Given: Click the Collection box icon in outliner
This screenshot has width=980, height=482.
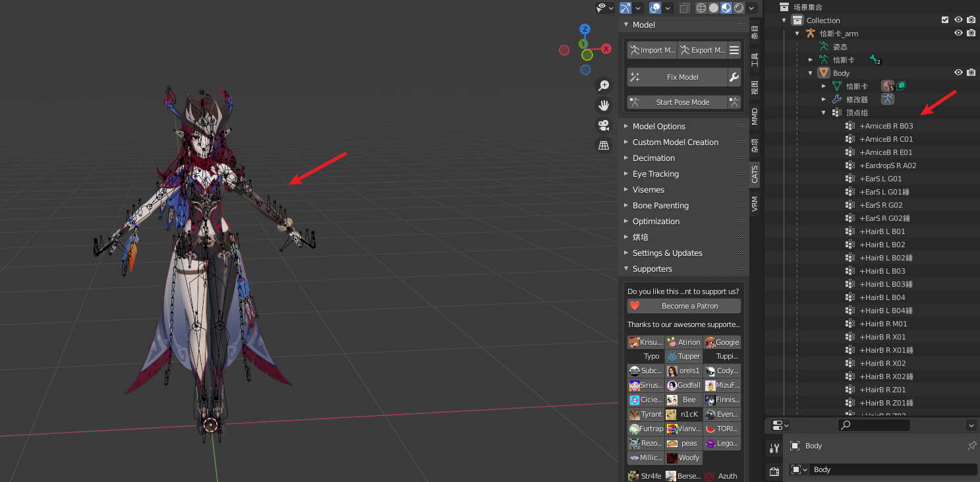Looking at the screenshot, I should coord(797,20).
